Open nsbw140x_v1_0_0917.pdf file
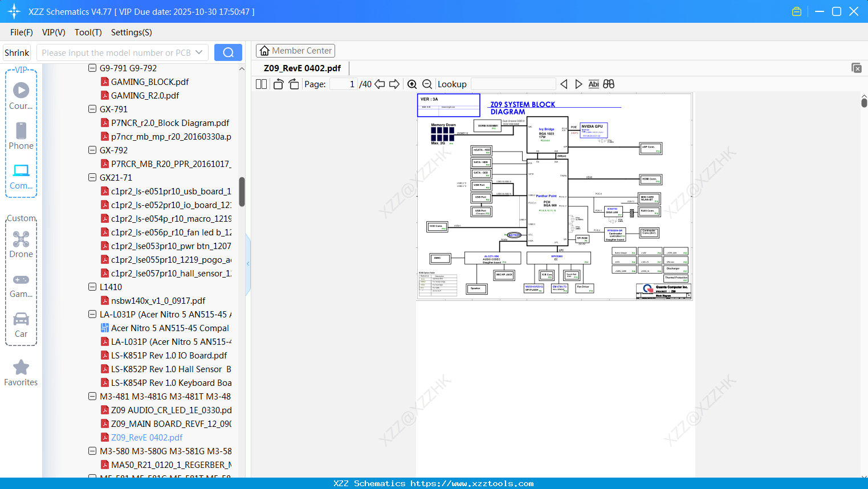 [x=158, y=300]
